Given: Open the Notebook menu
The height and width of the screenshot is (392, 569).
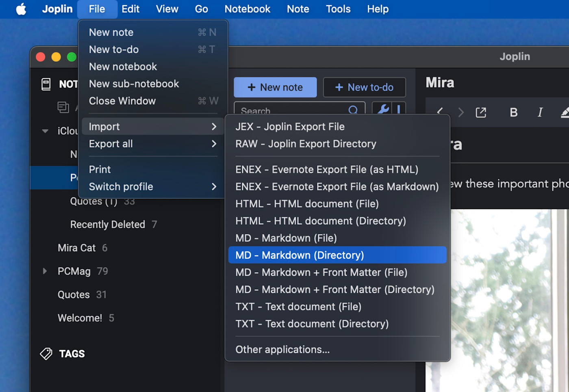Looking at the screenshot, I should (247, 9).
